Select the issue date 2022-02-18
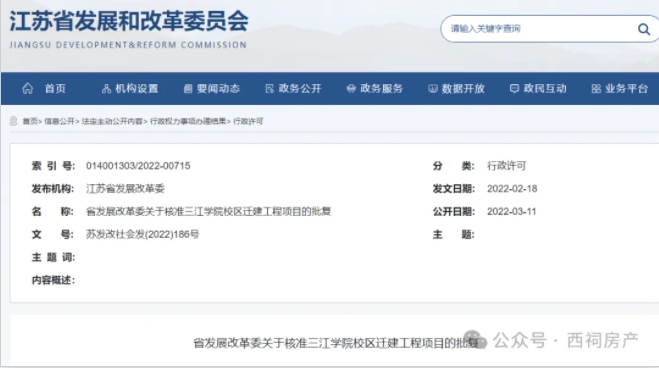This screenshot has width=659, height=368. pyautogui.click(x=512, y=189)
